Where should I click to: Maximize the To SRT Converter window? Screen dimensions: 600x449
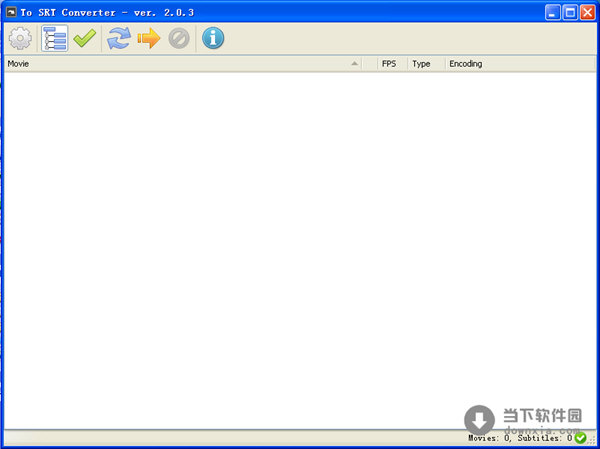(x=570, y=13)
